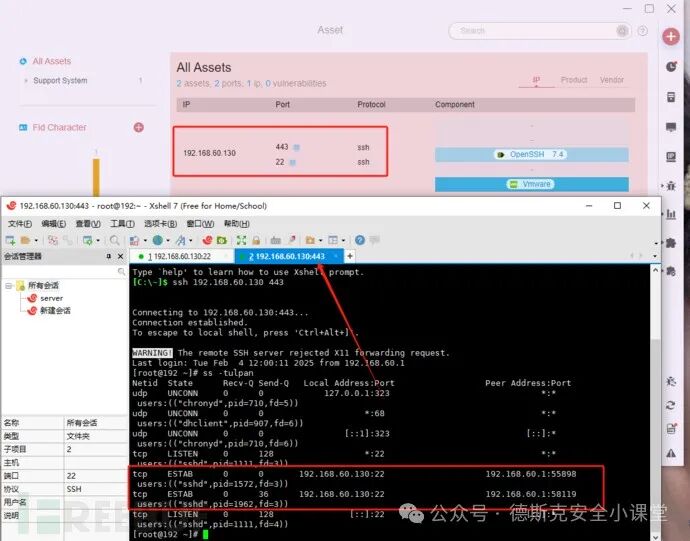Add a new tab with plus button

[350, 256]
